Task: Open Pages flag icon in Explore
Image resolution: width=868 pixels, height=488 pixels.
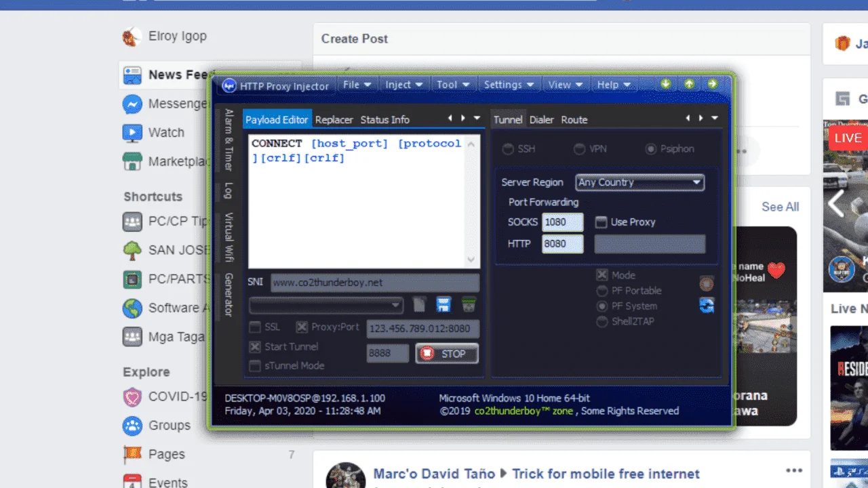Action: 132,454
